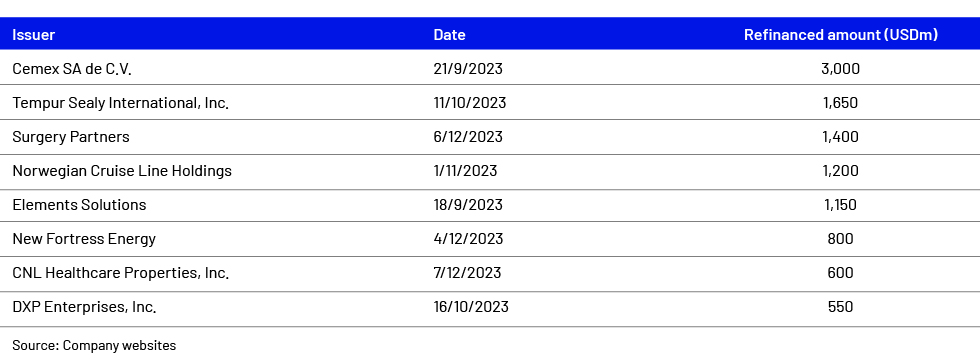
Task: Select the Cemex SA de C.V. cell
Action: 72,69
